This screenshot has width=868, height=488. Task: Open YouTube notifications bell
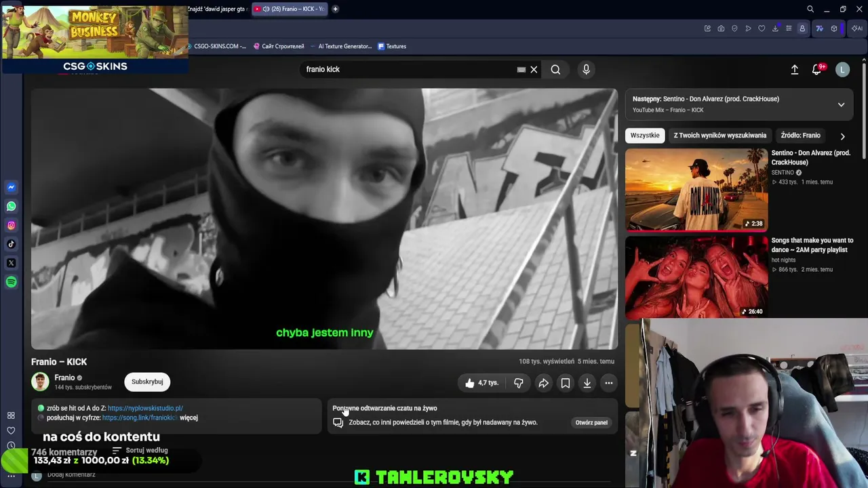pyautogui.click(x=817, y=69)
